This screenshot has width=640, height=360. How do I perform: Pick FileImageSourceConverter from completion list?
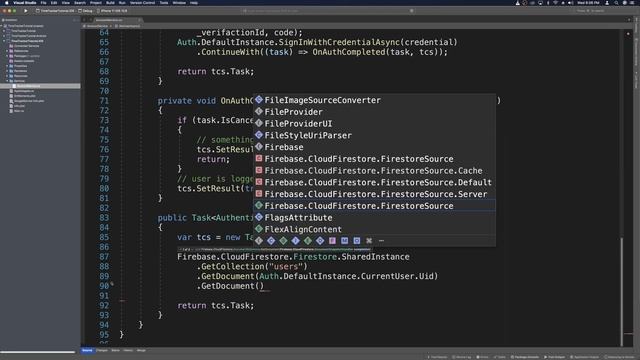pyautogui.click(x=375, y=100)
